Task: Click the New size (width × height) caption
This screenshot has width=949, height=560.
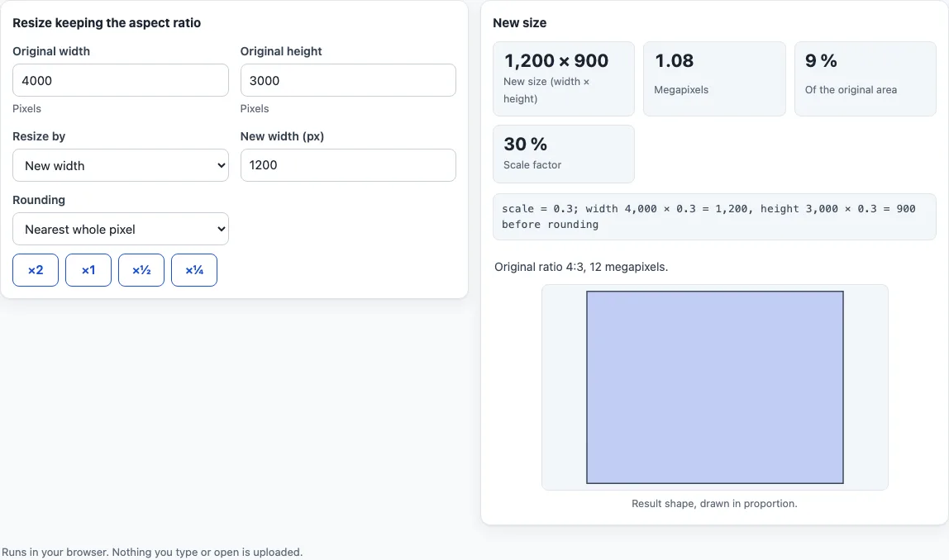Action: [x=546, y=89]
